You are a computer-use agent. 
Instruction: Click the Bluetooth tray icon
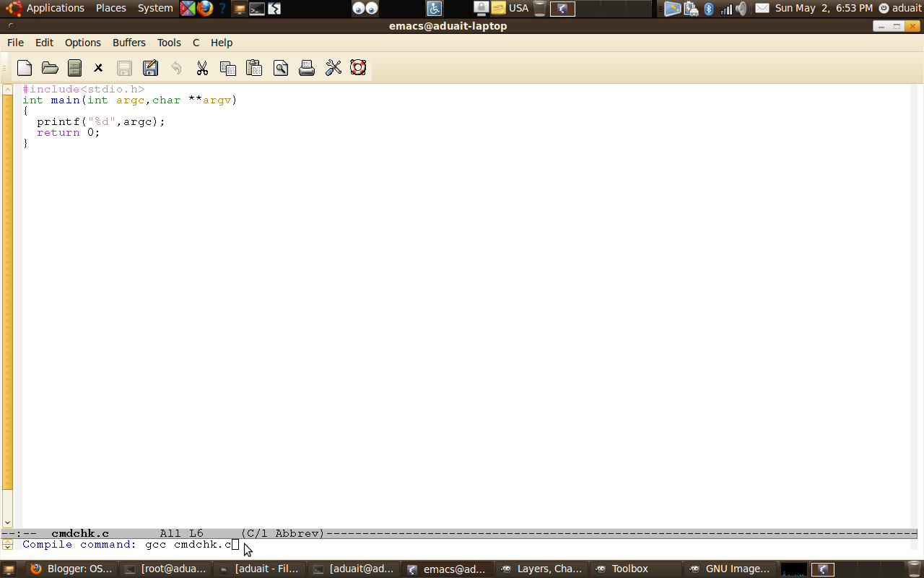(709, 9)
